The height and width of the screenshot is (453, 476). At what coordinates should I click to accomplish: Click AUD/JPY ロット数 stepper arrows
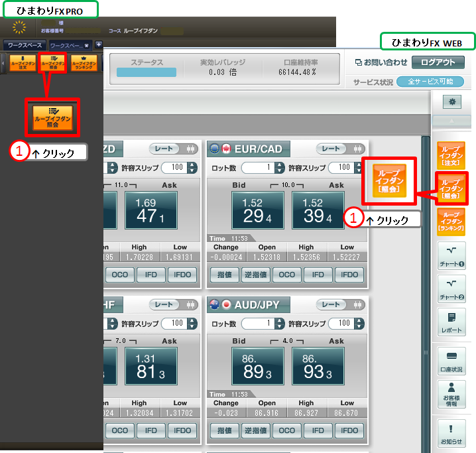tap(279, 324)
